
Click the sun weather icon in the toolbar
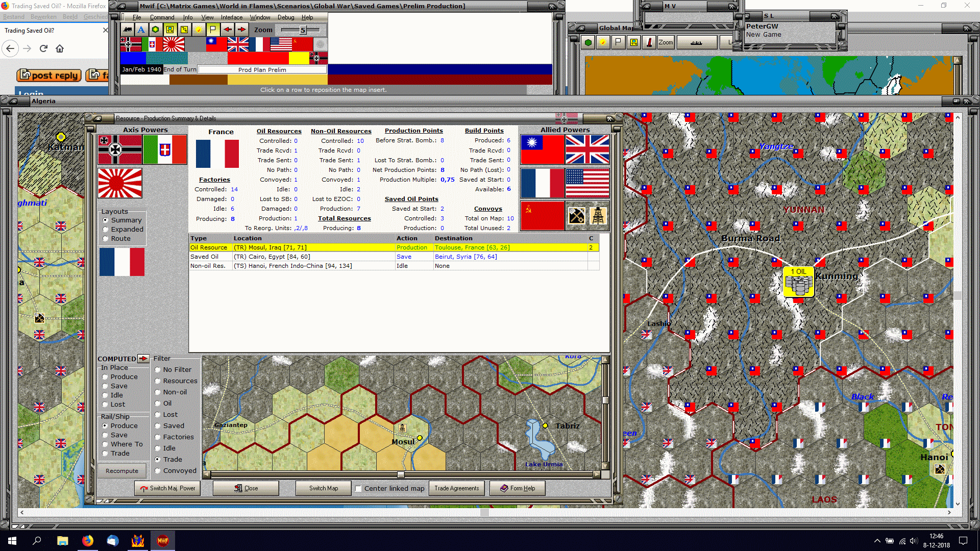click(x=199, y=30)
